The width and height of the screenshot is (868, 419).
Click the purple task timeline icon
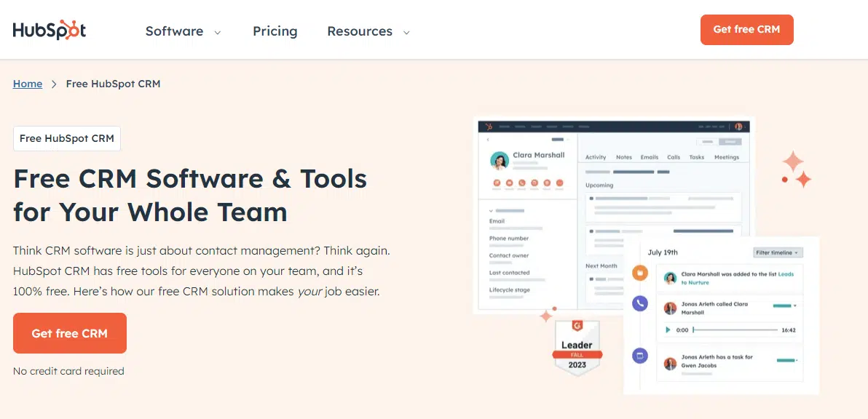[640, 355]
